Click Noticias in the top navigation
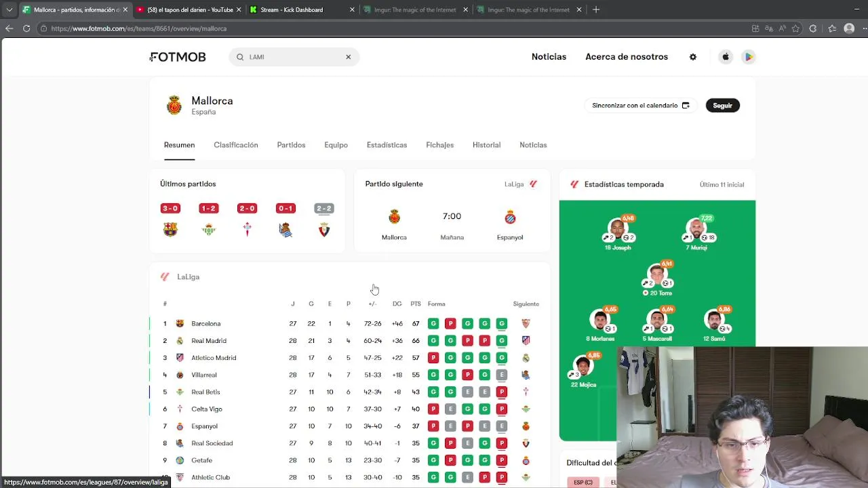 coord(549,57)
